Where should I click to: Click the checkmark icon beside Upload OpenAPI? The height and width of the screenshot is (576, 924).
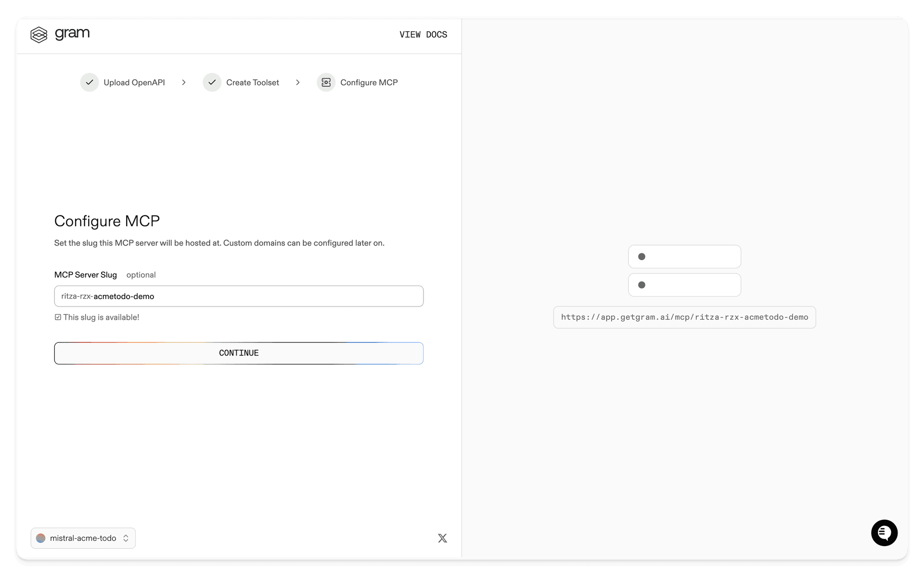click(90, 82)
